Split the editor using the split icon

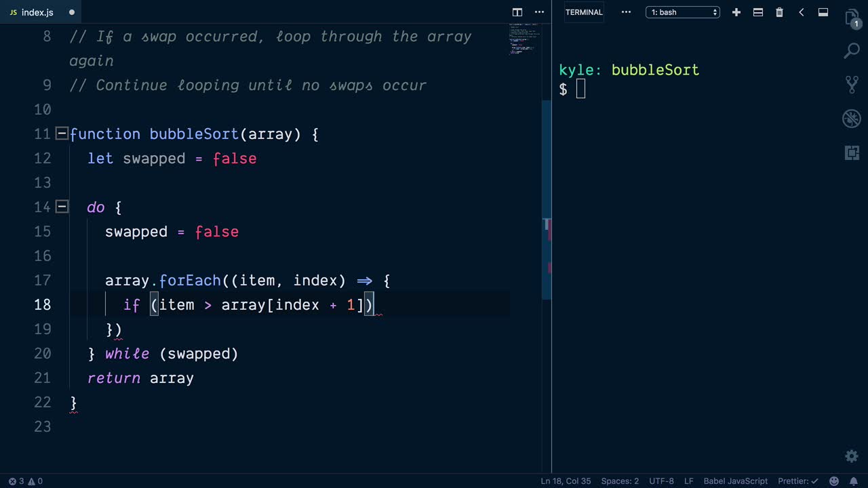[x=517, y=12]
